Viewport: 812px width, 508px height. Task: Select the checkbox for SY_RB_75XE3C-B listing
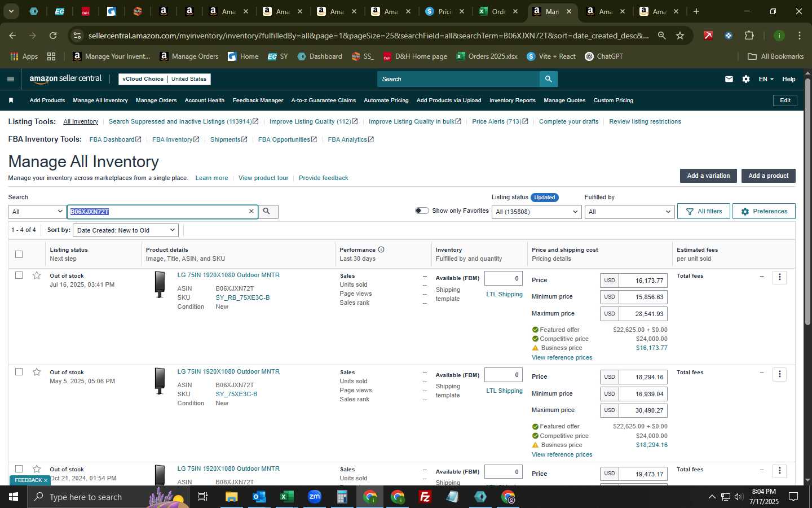(19, 275)
